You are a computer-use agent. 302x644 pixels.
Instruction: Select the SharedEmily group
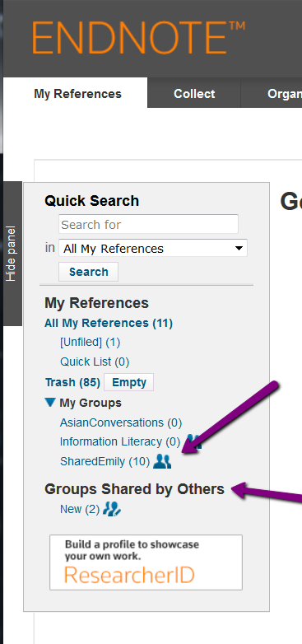click(x=105, y=462)
